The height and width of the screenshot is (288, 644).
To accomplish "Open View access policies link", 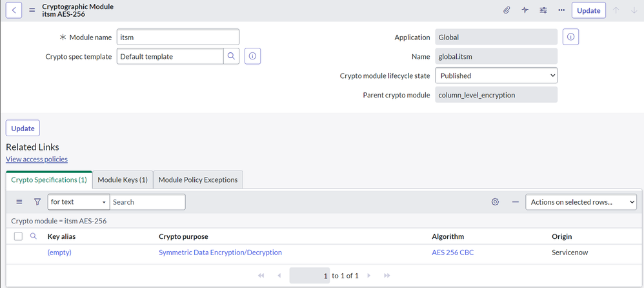I will (x=37, y=159).
